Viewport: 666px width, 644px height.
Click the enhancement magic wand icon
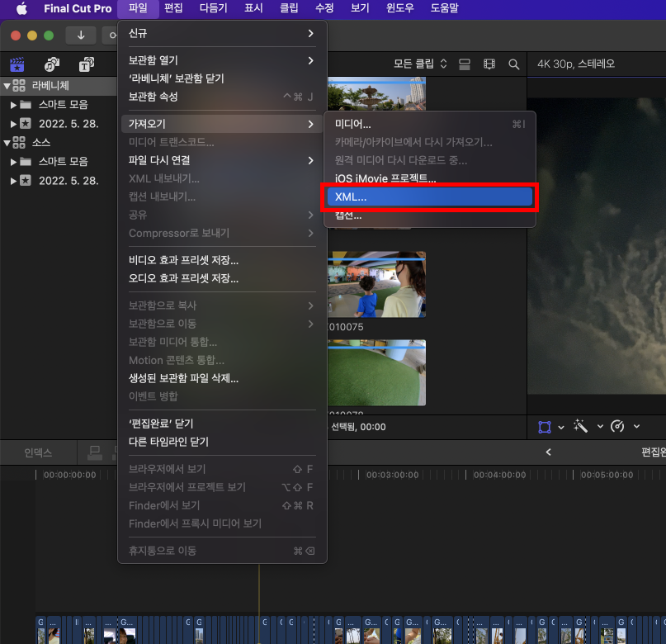click(x=581, y=426)
